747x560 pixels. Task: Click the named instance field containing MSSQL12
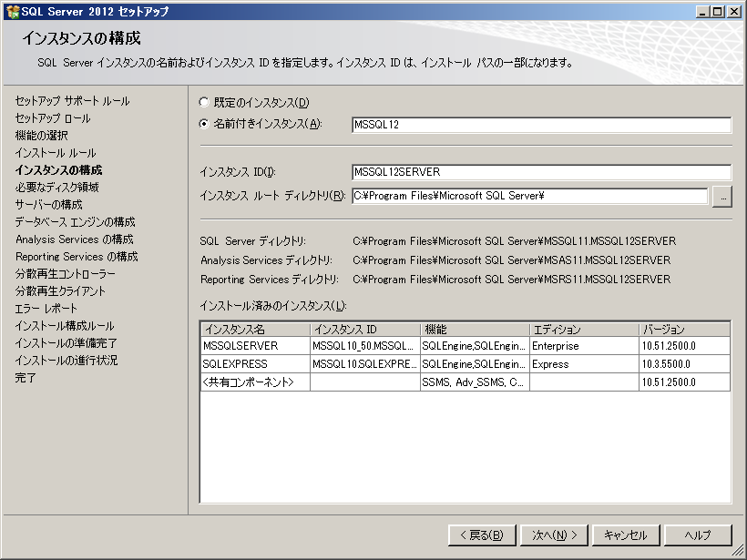point(541,125)
